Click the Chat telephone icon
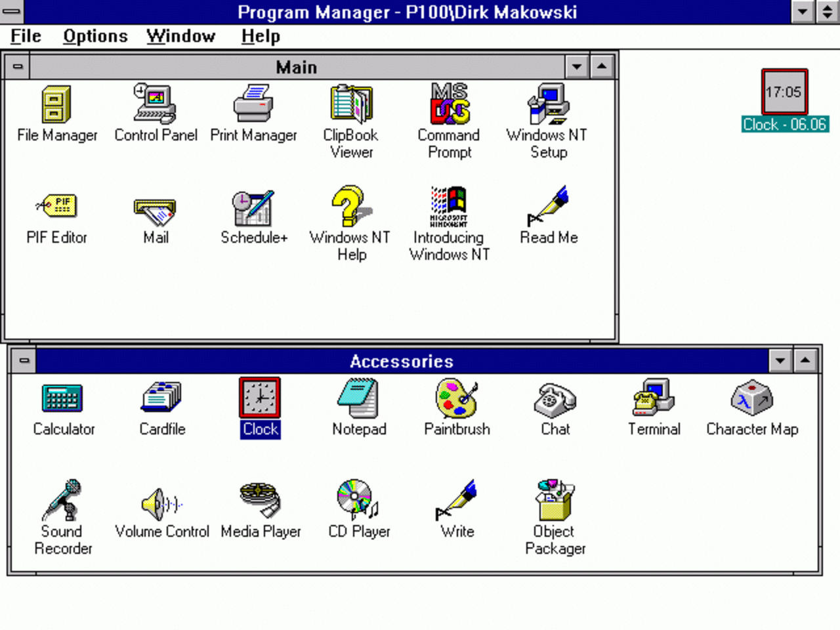840x630 pixels. coord(555,400)
